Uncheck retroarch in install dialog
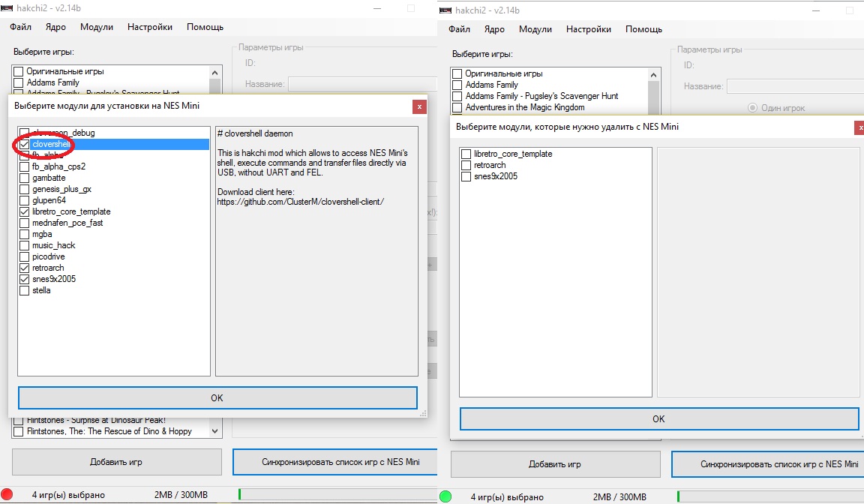Viewport: 864px width, 504px height. click(x=24, y=268)
